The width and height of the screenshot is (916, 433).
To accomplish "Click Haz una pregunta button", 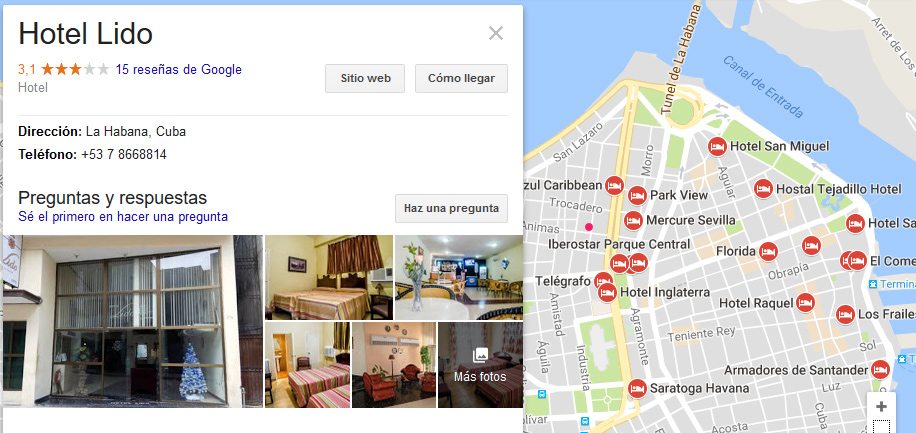I will tap(452, 208).
